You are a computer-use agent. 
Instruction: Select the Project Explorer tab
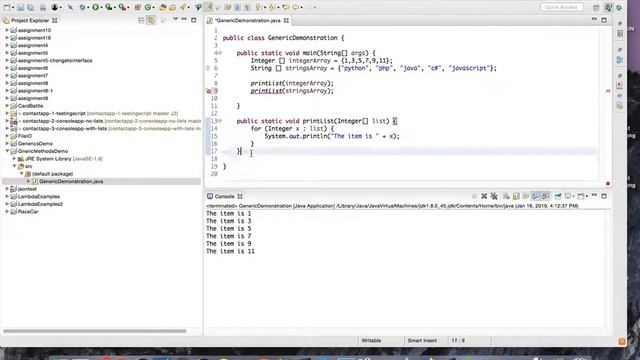click(30, 20)
